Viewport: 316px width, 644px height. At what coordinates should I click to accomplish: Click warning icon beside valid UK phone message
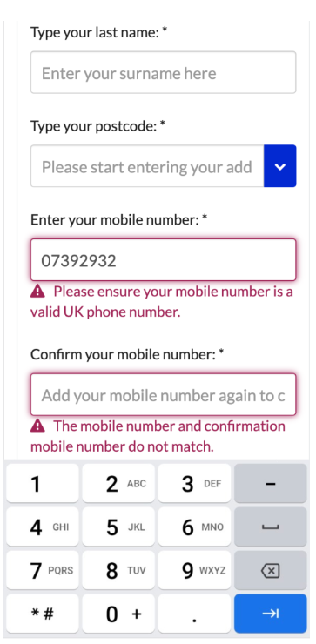(37, 292)
